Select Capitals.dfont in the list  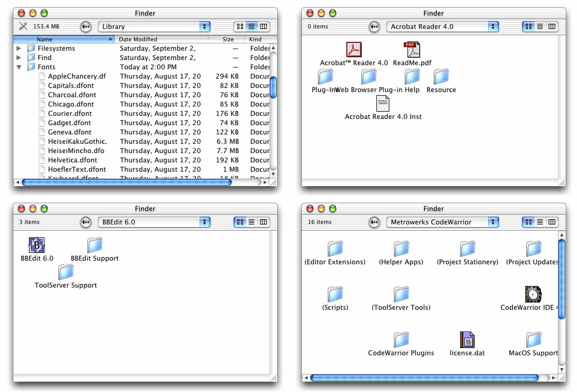[x=71, y=85]
